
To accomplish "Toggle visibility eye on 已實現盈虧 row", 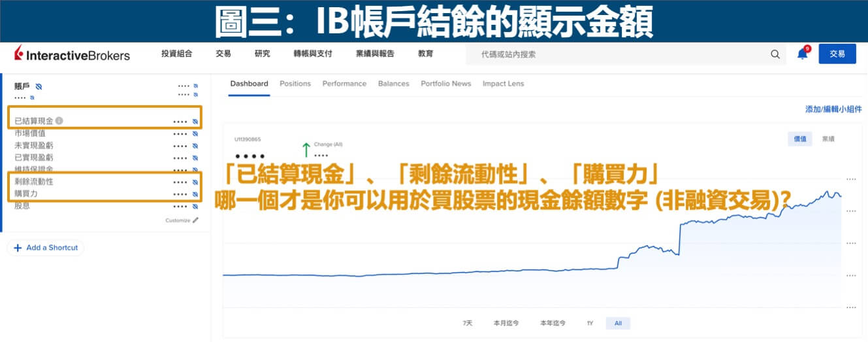I will [195, 158].
